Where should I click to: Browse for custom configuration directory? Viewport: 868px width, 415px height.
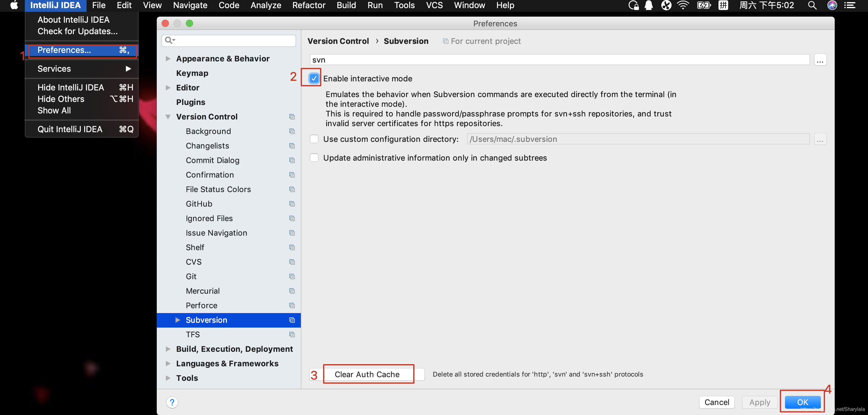820,139
